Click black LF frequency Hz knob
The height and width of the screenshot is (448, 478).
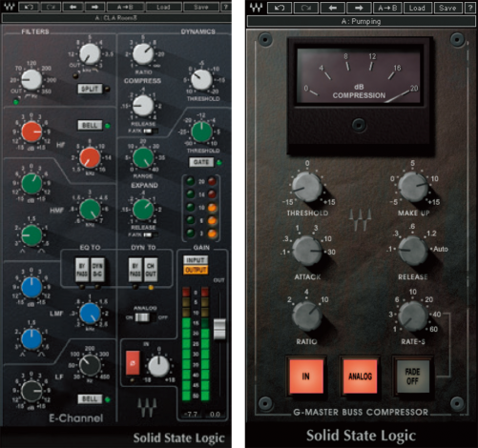point(90,365)
